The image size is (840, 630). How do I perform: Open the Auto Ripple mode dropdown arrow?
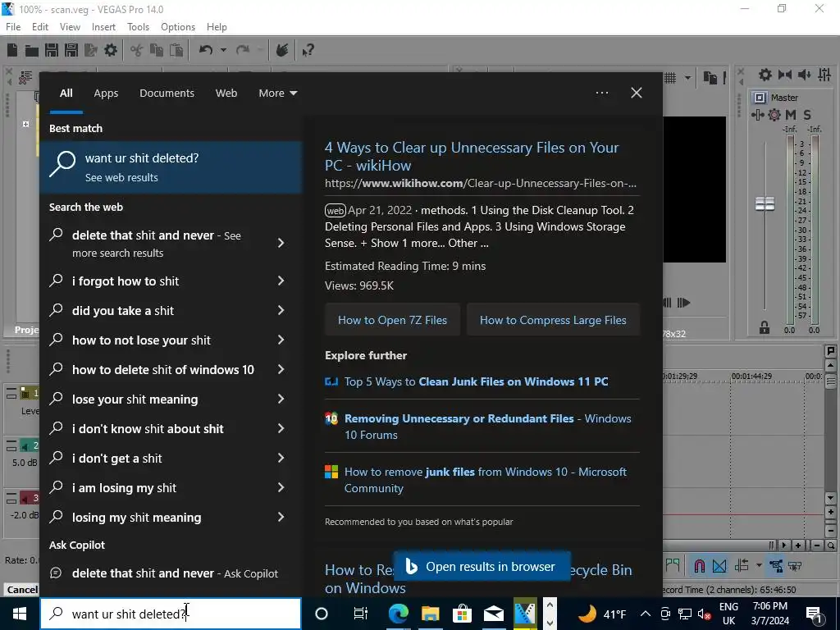tap(759, 566)
